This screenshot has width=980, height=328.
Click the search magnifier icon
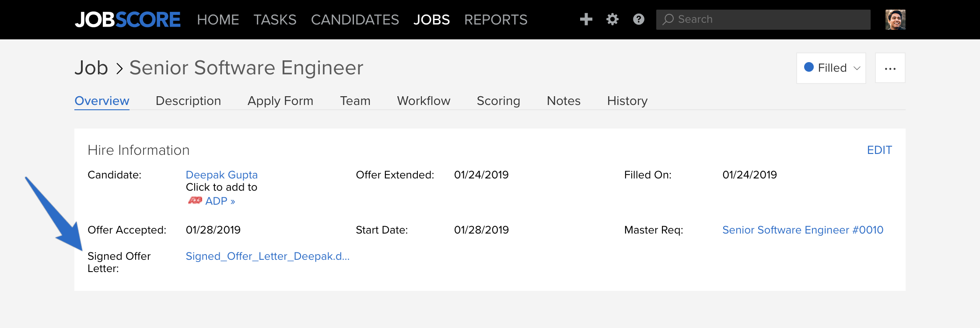pyautogui.click(x=668, y=19)
